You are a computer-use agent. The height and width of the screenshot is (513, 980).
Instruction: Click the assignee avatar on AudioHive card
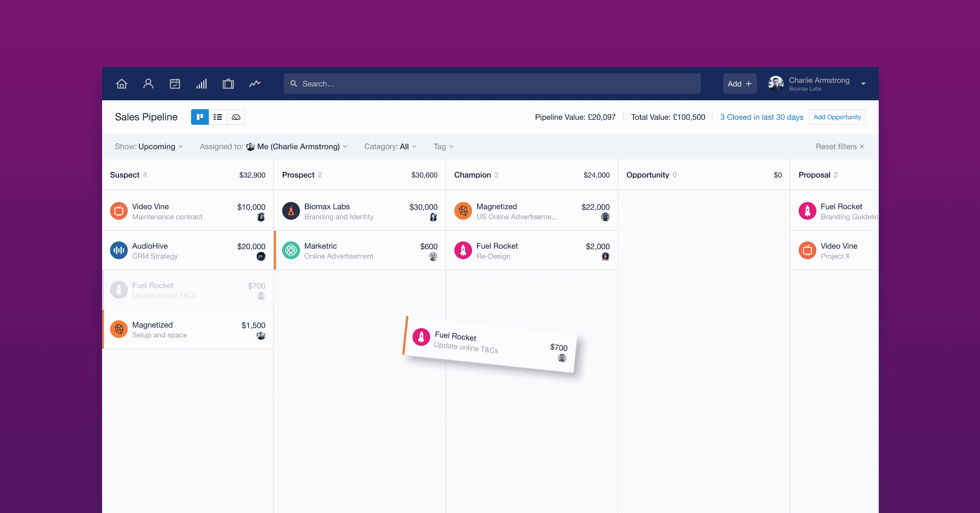pyautogui.click(x=261, y=256)
